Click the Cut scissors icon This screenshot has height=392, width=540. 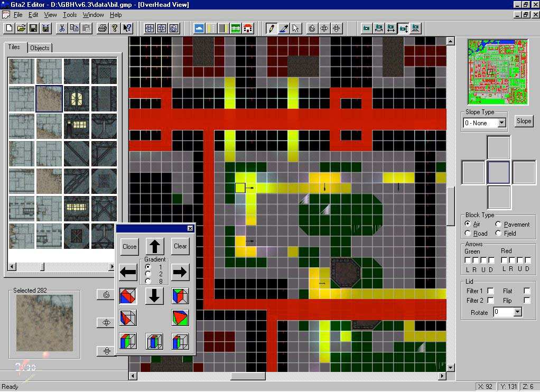(62, 28)
